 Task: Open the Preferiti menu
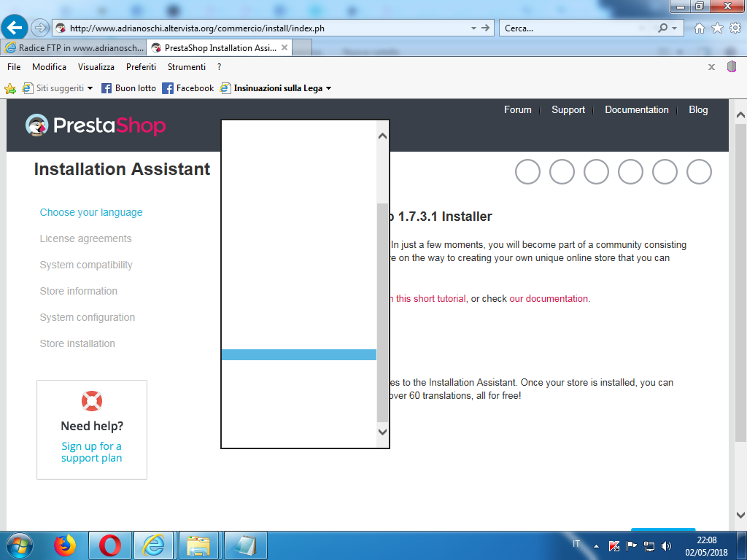pyautogui.click(x=141, y=66)
